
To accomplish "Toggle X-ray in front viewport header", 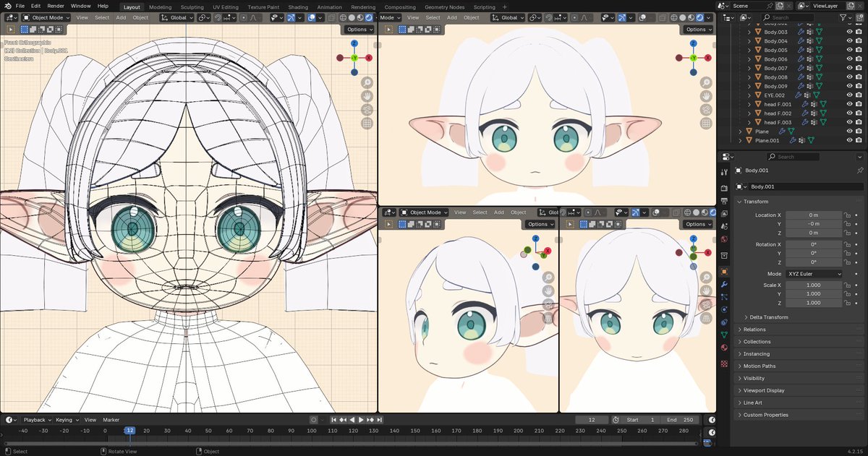I will [x=331, y=17].
